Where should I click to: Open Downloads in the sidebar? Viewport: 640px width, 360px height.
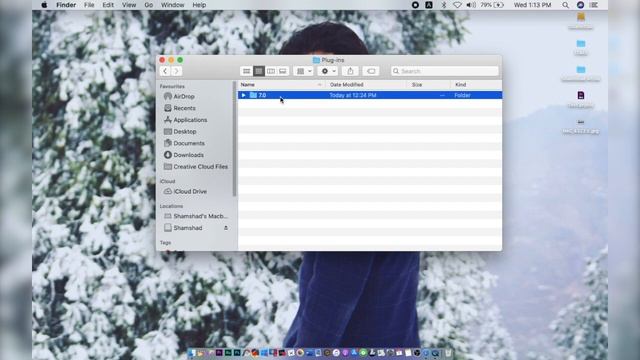(188, 155)
